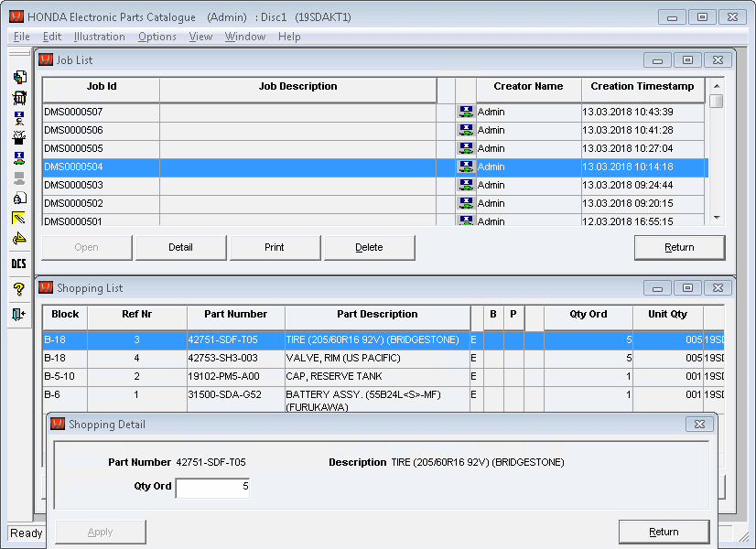The height and width of the screenshot is (549, 756).
Task: Click job icon in DMS0000504 row
Action: pyautogui.click(x=466, y=167)
